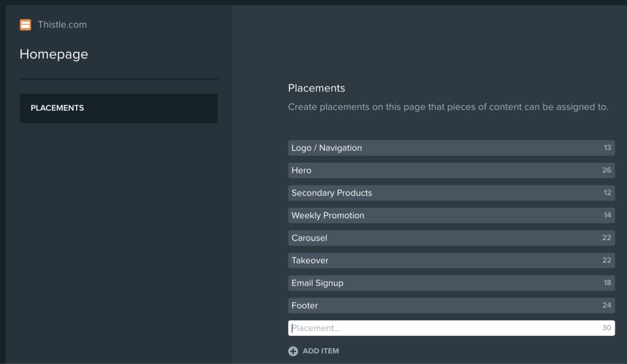Edit the Email Signup placement field
The height and width of the screenshot is (364, 627).
(x=451, y=283)
